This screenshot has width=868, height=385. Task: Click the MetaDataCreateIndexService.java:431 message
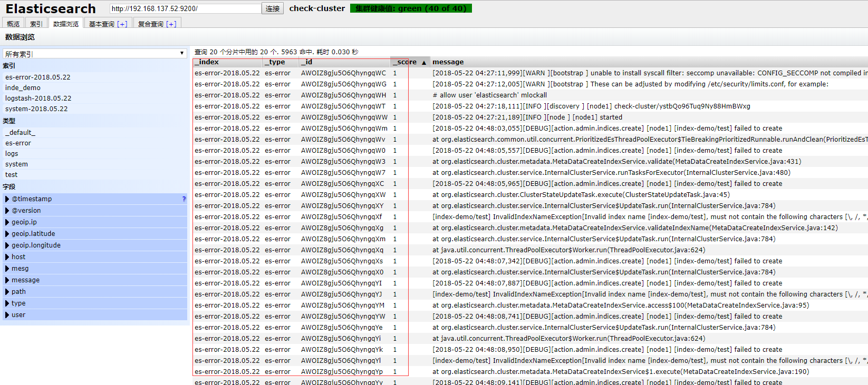tap(617, 162)
